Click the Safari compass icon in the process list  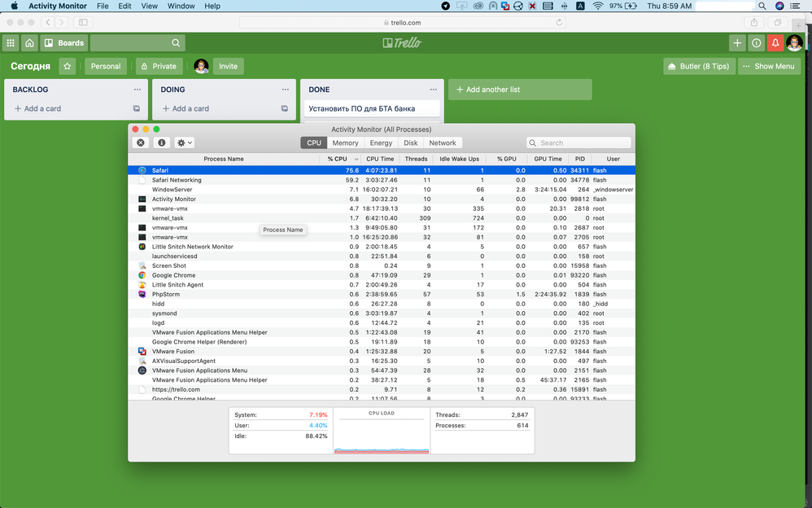click(x=142, y=170)
